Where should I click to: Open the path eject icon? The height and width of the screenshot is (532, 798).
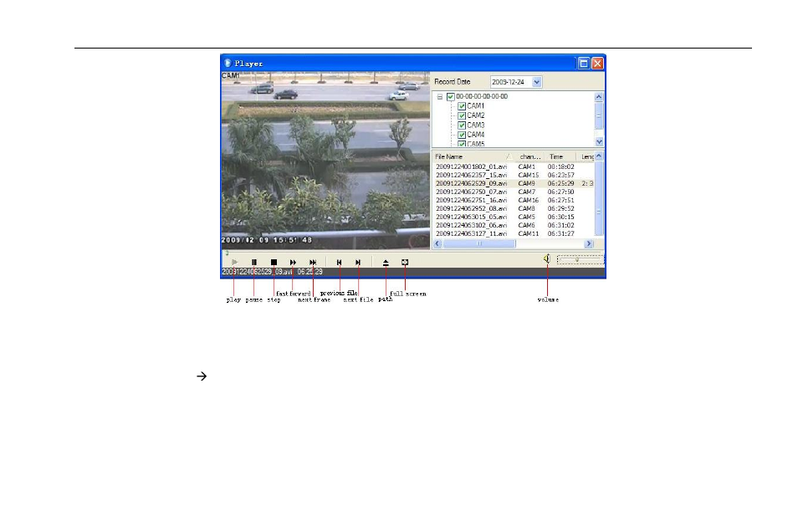(386, 262)
